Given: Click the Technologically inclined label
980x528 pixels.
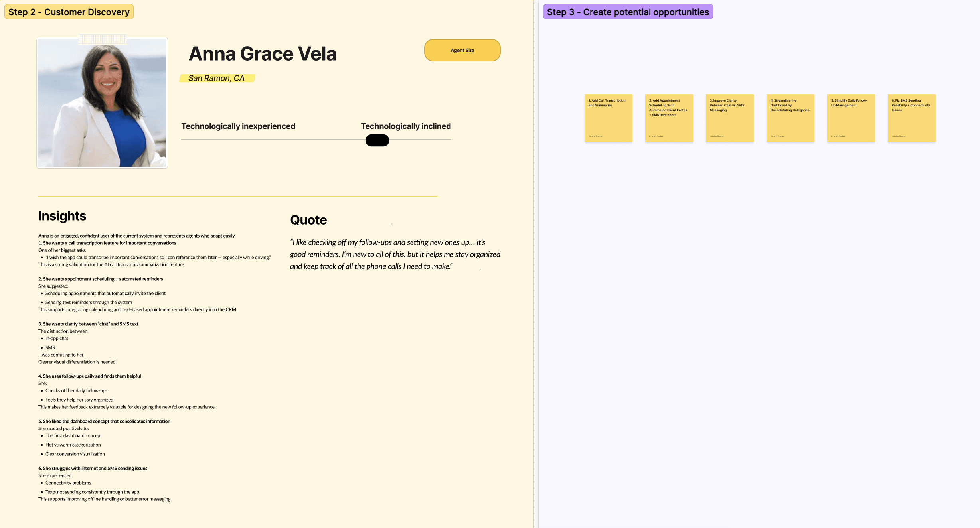Looking at the screenshot, I should [x=406, y=126].
